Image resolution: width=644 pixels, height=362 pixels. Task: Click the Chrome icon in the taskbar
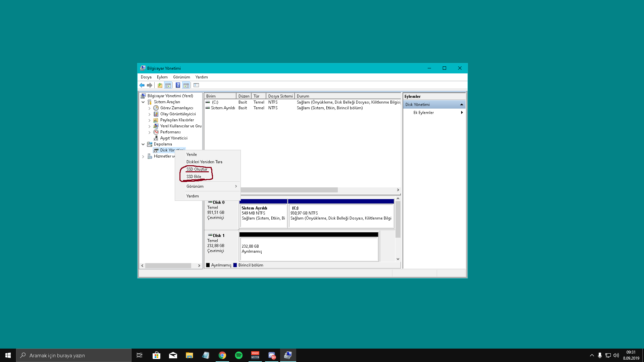(222, 355)
